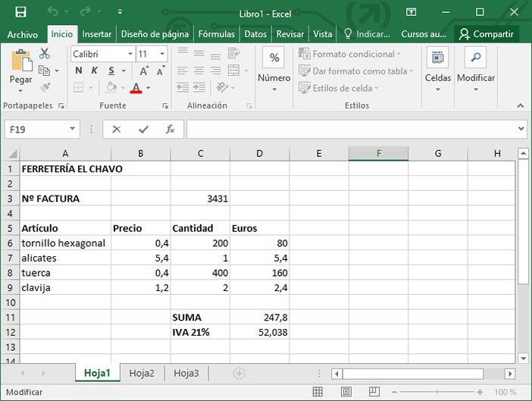
Task: Open the font size 11 dropdown
Action: tap(162, 54)
